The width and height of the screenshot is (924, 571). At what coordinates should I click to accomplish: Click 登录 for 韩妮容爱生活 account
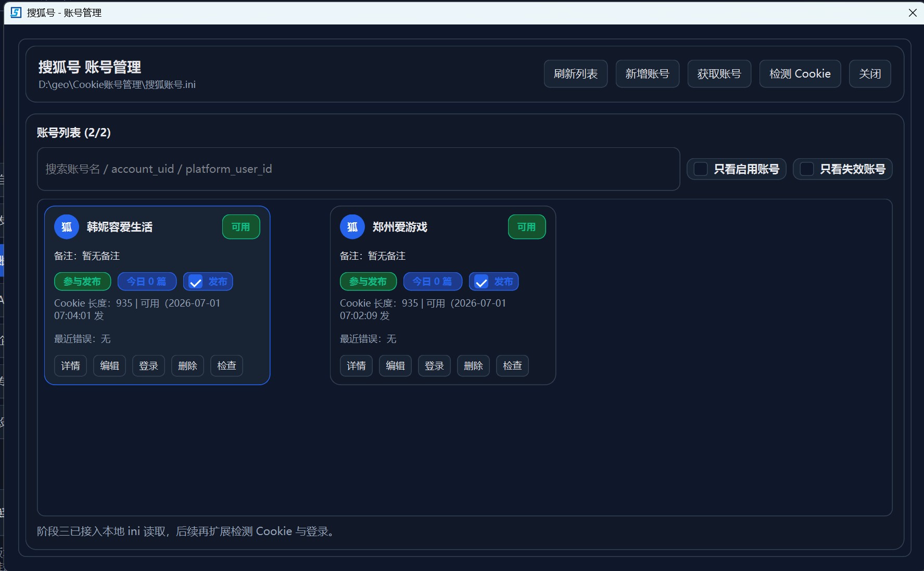pos(148,366)
